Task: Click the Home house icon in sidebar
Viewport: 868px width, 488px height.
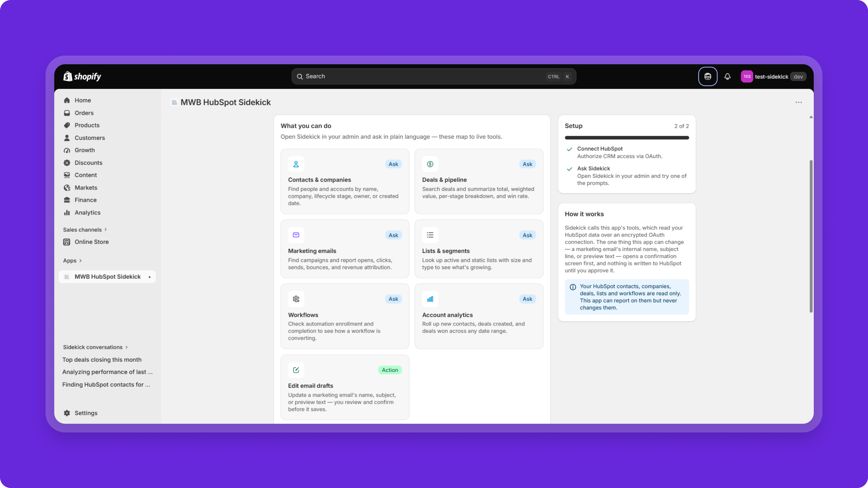Action: coord(67,100)
